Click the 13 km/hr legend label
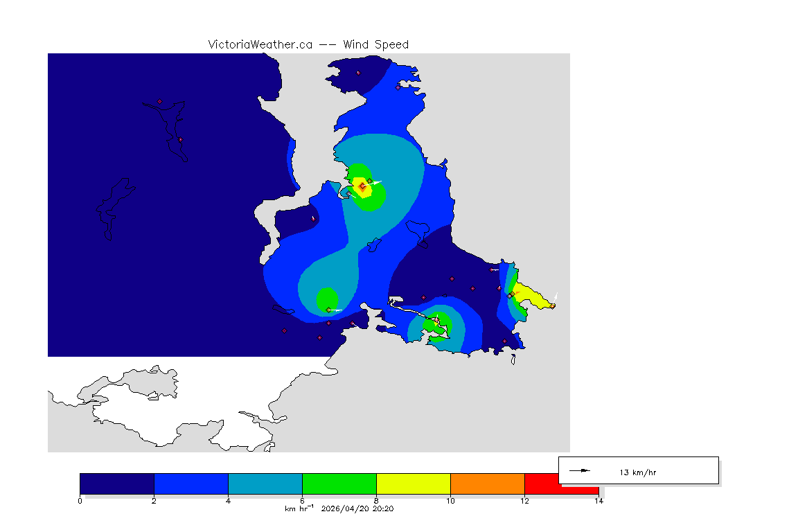 (x=637, y=472)
